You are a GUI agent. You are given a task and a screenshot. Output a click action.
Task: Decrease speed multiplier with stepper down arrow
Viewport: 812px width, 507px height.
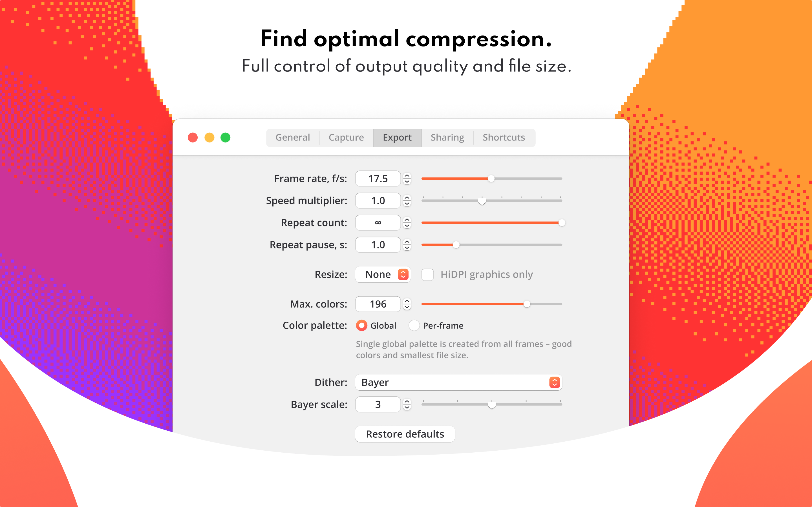(x=407, y=204)
